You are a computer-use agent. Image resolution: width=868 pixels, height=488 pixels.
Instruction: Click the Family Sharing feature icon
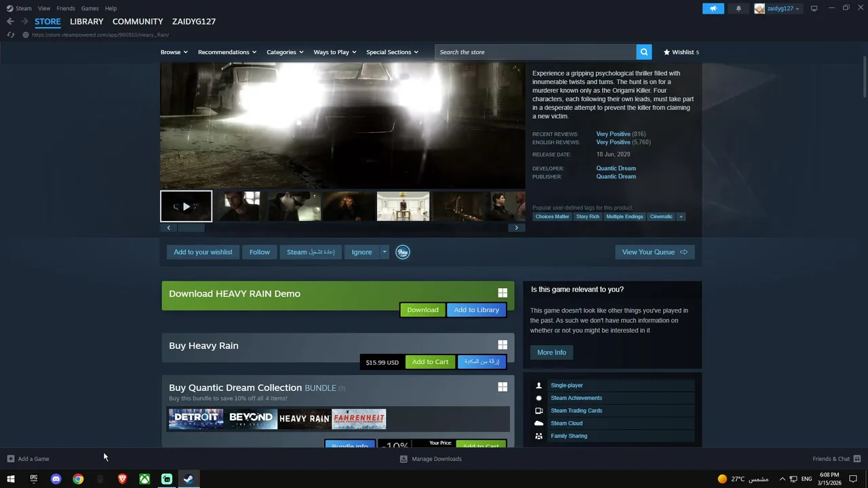coord(539,436)
